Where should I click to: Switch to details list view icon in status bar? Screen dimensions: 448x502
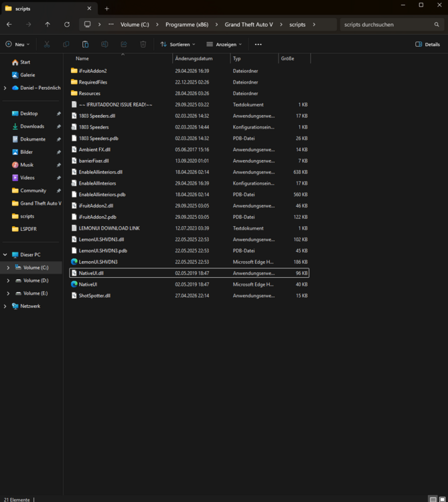(x=433, y=499)
